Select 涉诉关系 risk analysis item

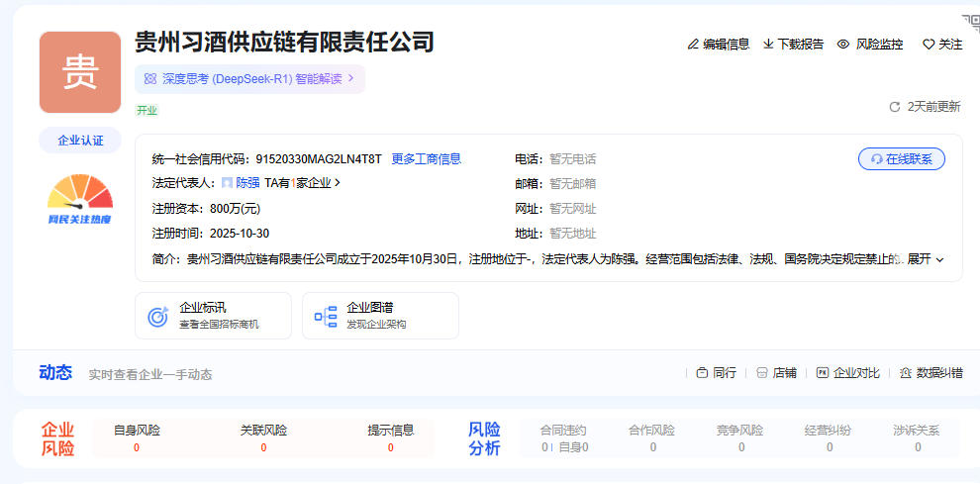917,437
